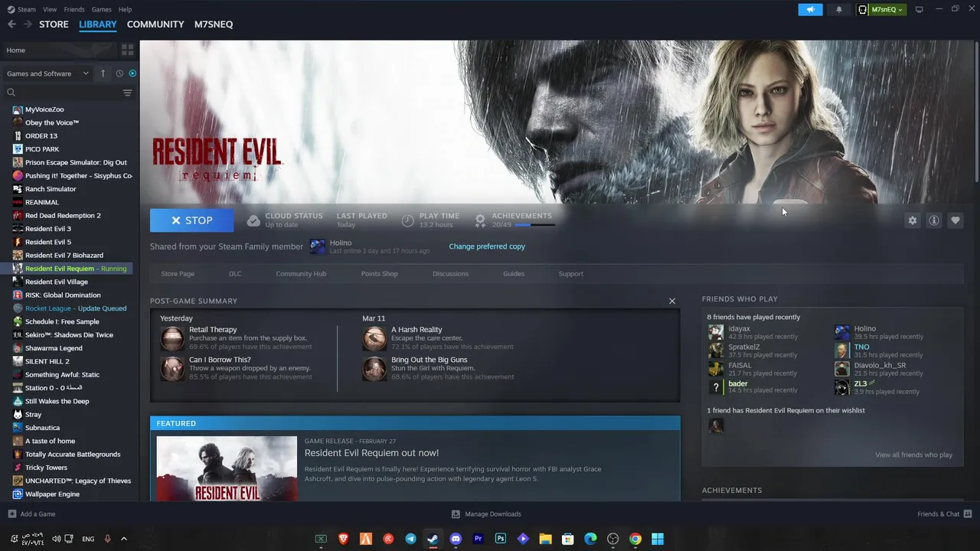Open the Store Page link
Viewport: 980px width, 551px height.
point(178,274)
